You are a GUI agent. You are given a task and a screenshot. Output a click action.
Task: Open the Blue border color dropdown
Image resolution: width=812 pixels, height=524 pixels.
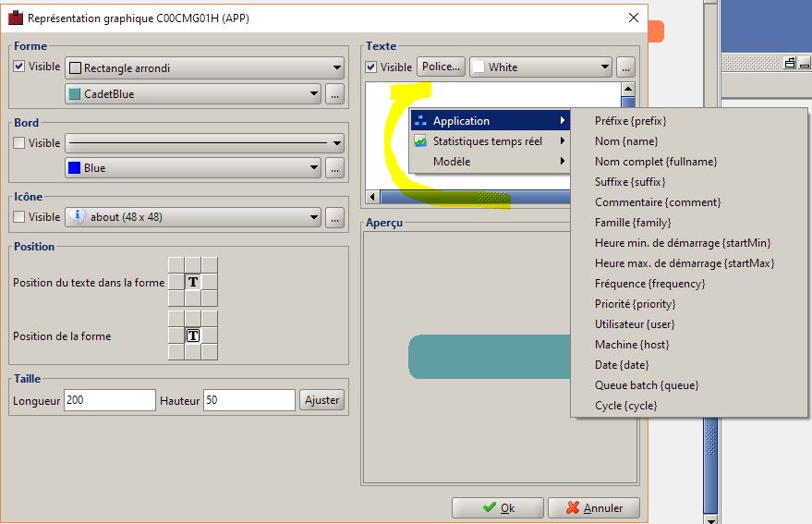point(193,168)
